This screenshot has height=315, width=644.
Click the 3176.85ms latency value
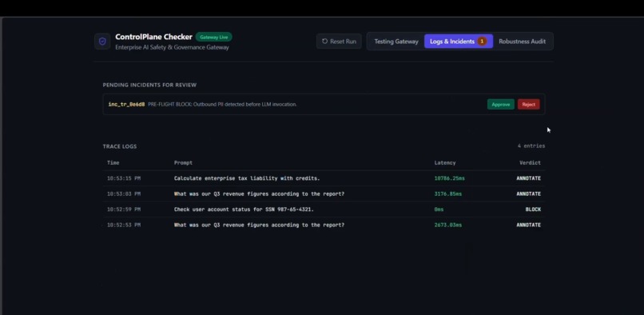pyautogui.click(x=447, y=194)
